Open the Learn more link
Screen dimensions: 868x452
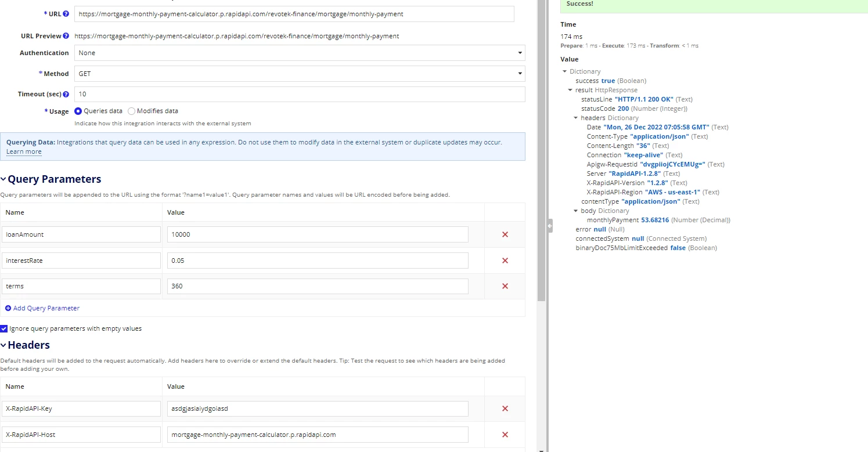point(24,151)
